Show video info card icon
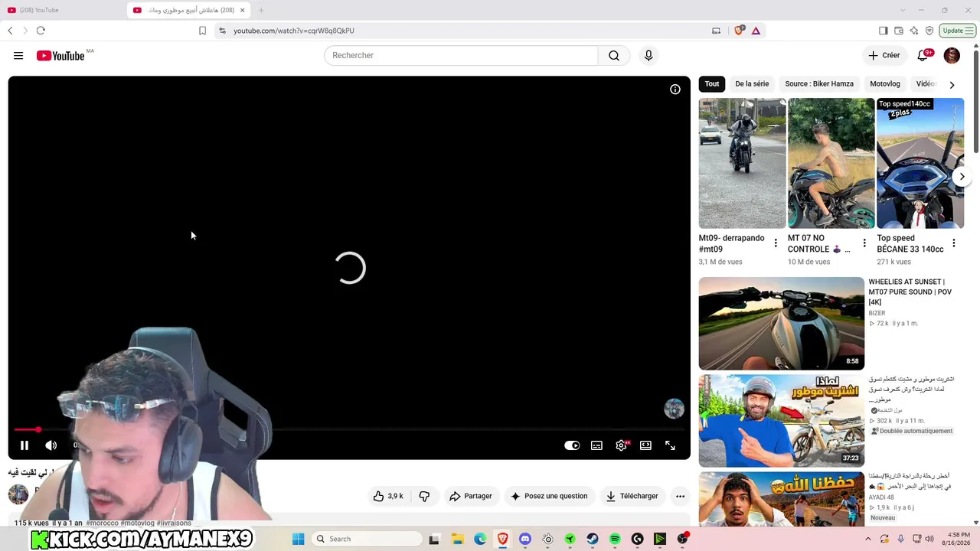980x551 pixels. point(675,90)
